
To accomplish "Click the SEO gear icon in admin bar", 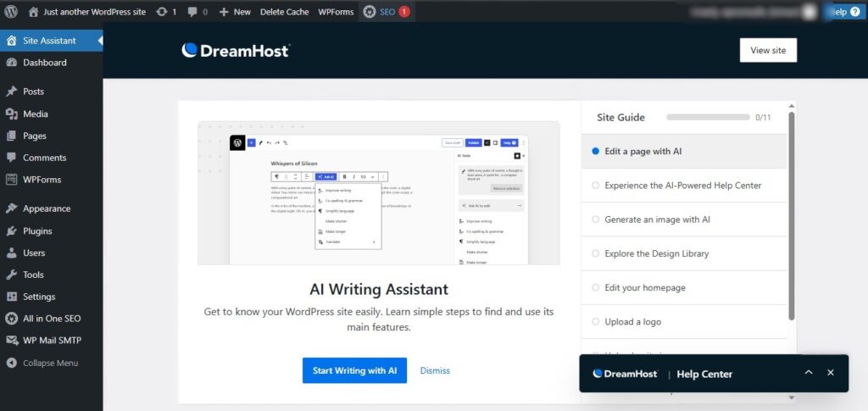I will coord(370,12).
